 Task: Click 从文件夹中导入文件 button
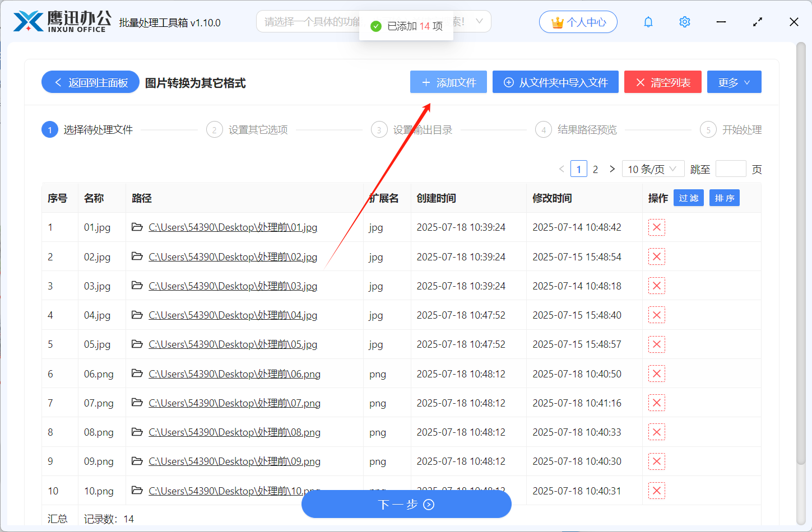(x=555, y=82)
